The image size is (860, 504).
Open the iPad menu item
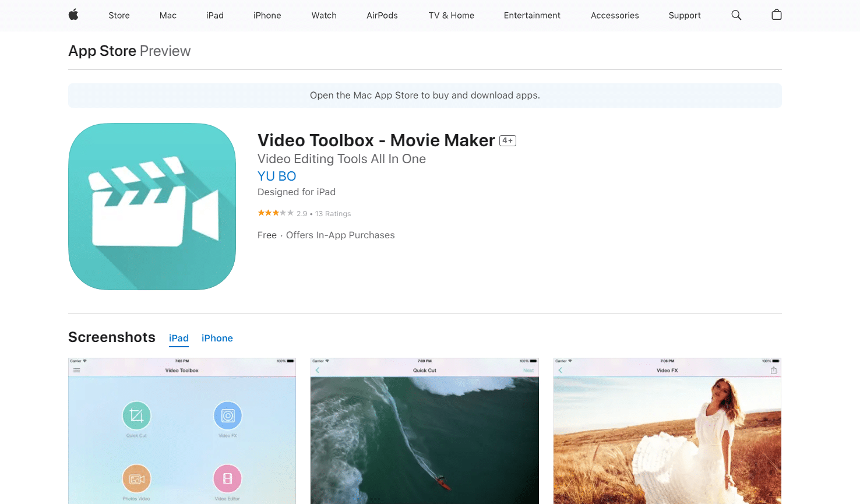pos(215,15)
